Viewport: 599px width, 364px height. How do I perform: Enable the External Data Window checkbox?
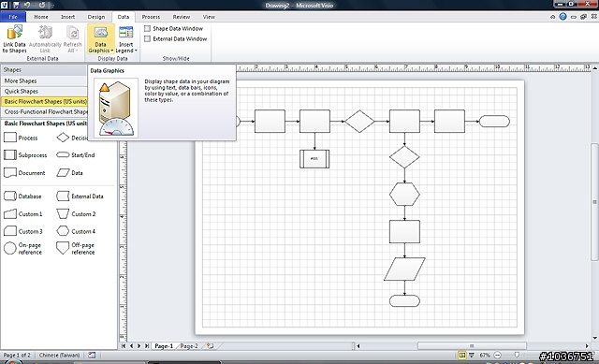(148, 38)
